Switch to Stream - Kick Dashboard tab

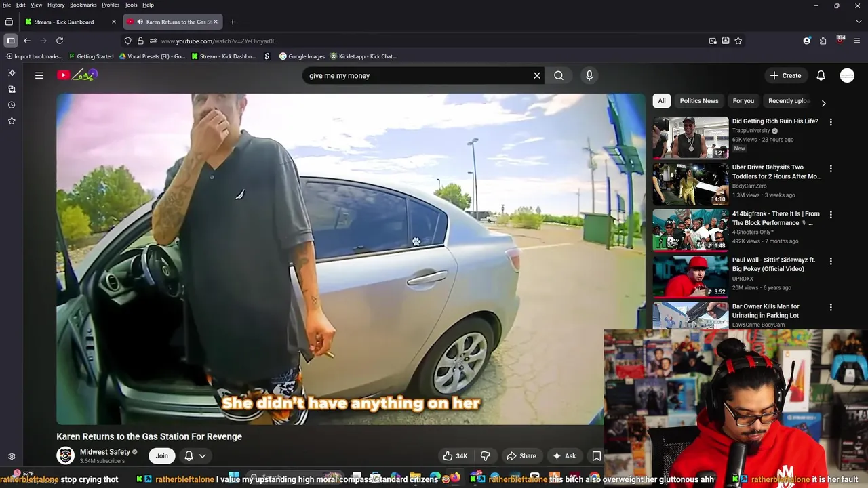tap(64, 22)
